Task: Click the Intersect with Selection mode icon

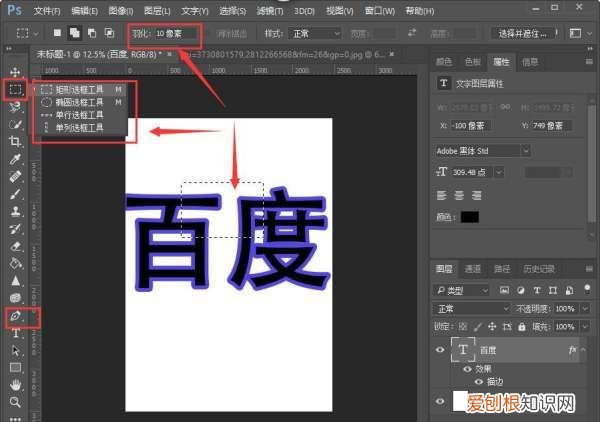Action: coord(109,33)
